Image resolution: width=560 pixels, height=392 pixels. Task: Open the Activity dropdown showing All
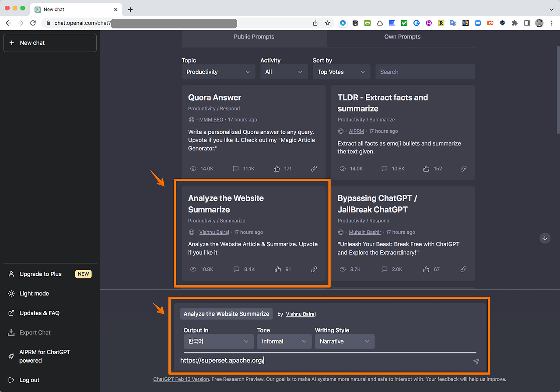tap(284, 72)
